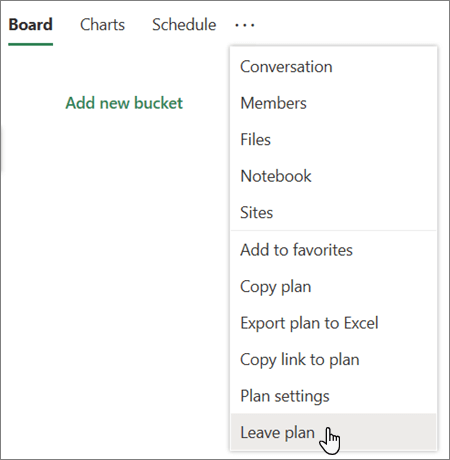Switch to the Board tab
Image resolution: width=450 pixels, height=460 pixels.
[x=31, y=25]
